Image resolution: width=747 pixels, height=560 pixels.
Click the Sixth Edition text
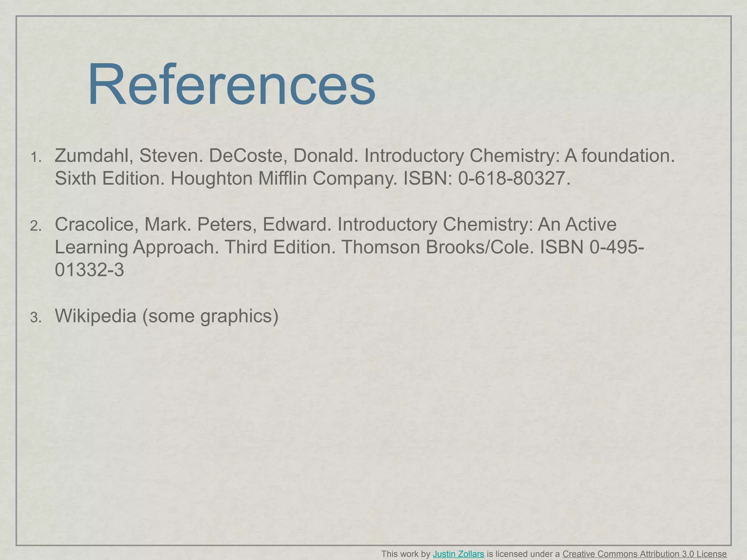point(109,178)
